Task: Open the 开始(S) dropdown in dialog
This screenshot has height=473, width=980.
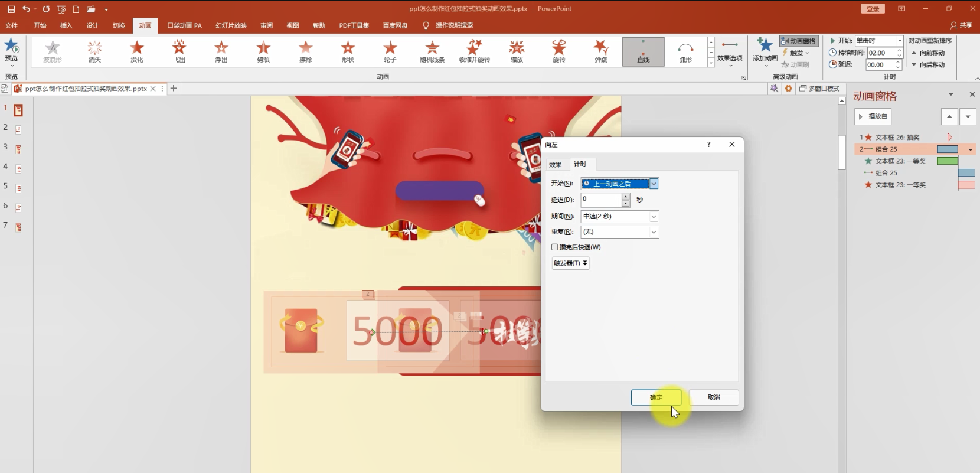Action: coord(654,184)
